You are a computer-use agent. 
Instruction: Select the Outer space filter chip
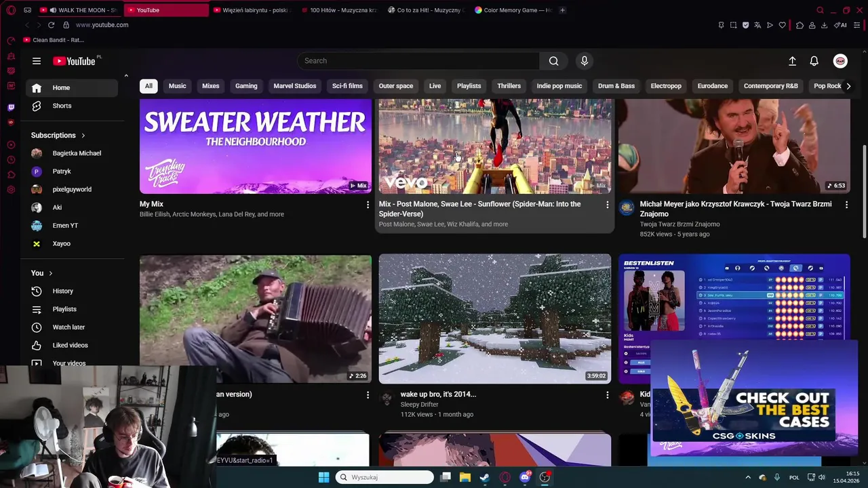click(x=396, y=86)
